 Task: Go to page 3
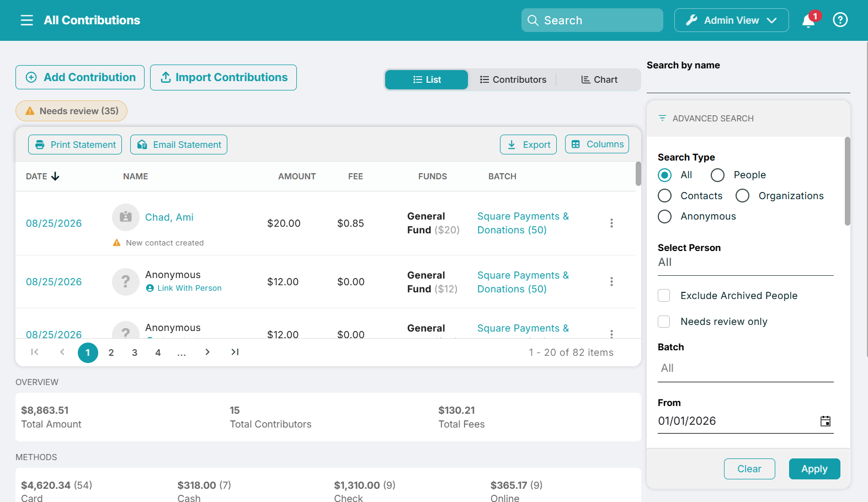click(x=135, y=353)
